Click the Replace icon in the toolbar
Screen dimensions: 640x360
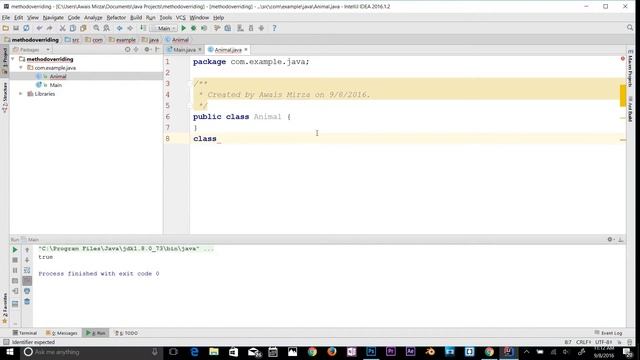107,28
